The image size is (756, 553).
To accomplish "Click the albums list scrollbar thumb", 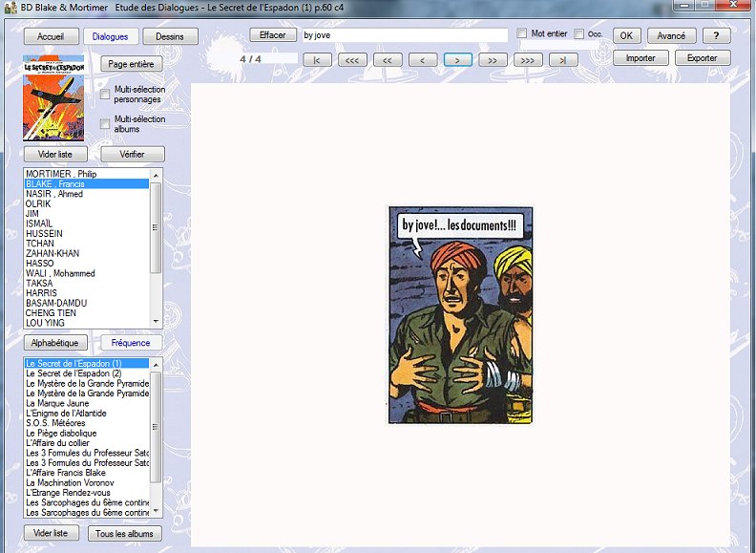I will (156, 427).
